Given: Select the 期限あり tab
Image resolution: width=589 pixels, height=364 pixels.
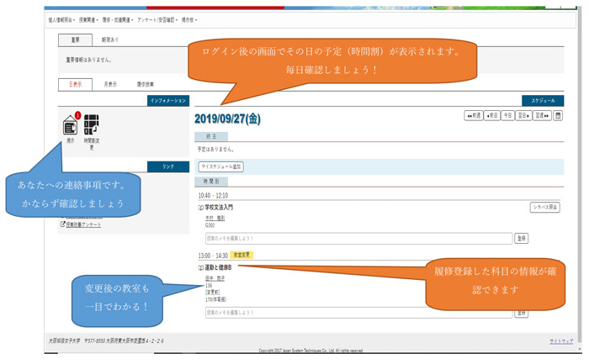Looking at the screenshot, I should (x=110, y=40).
